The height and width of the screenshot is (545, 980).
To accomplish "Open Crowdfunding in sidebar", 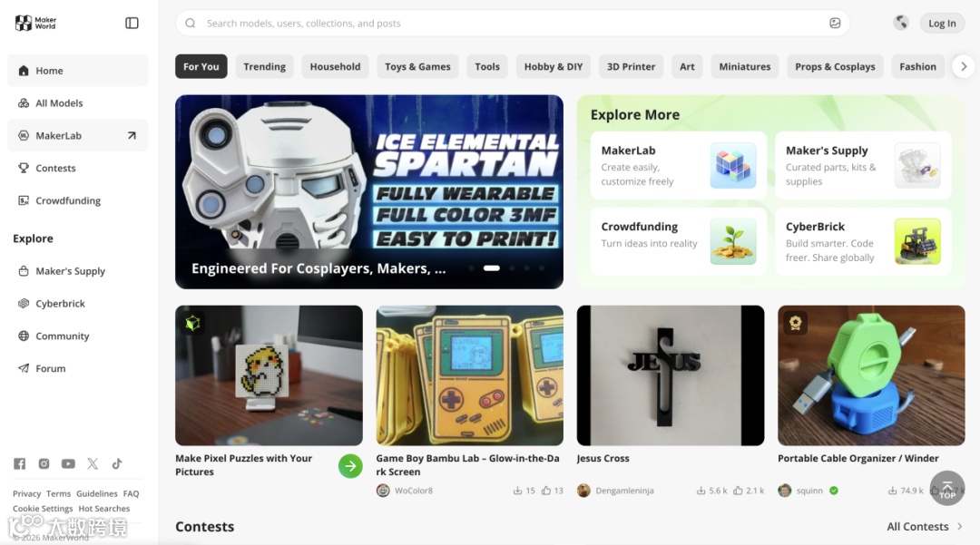I will click(77, 200).
